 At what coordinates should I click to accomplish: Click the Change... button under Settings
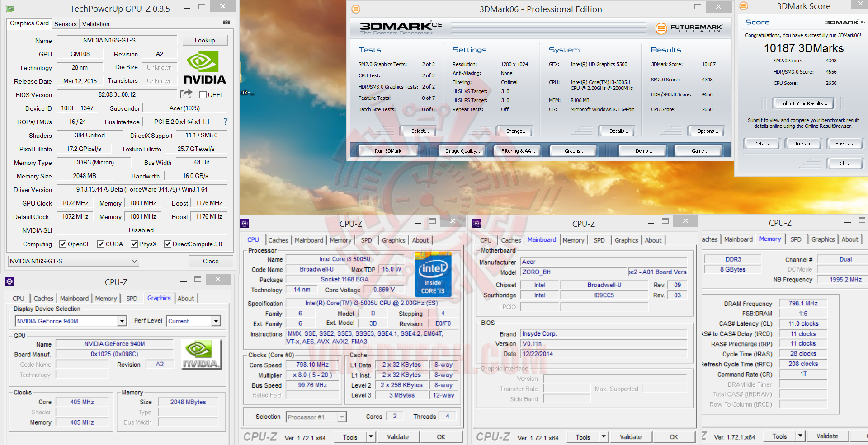click(x=516, y=131)
